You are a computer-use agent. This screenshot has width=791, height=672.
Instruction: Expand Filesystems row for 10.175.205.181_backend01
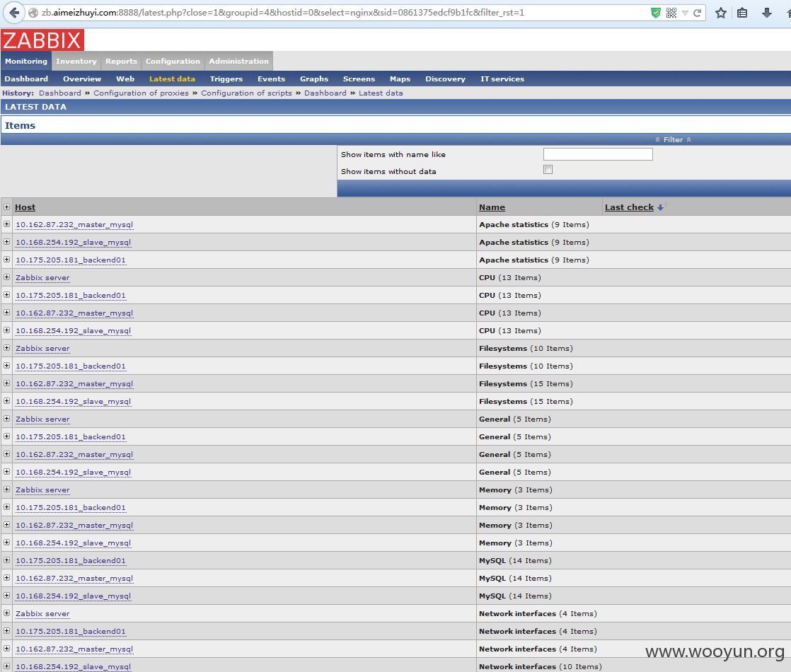(x=6, y=365)
